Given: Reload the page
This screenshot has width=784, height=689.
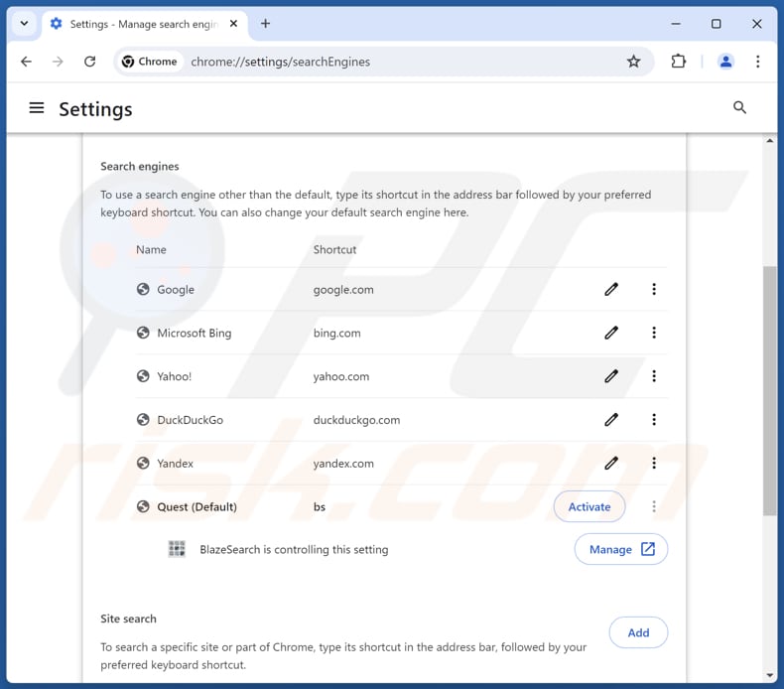Looking at the screenshot, I should [89, 62].
